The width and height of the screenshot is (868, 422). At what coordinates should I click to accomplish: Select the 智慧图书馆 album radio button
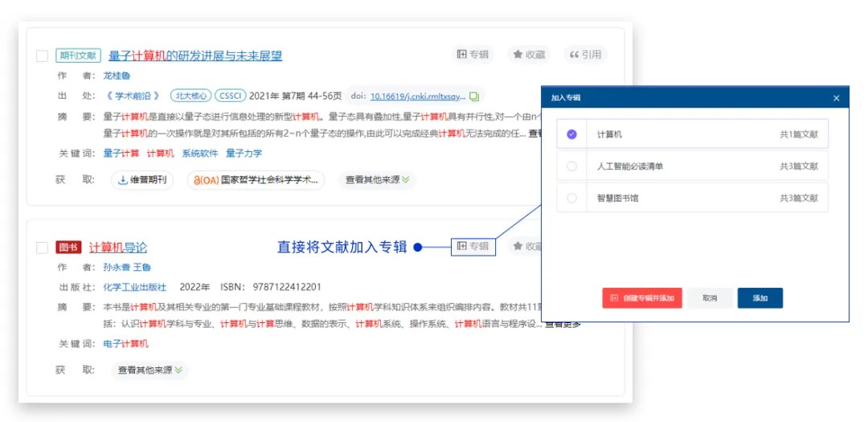click(x=571, y=198)
